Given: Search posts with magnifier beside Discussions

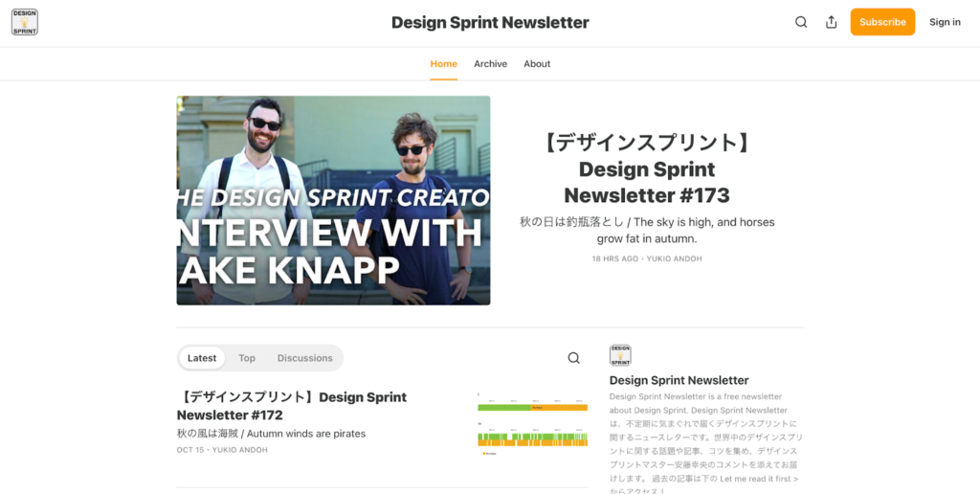Looking at the screenshot, I should click(x=573, y=358).
